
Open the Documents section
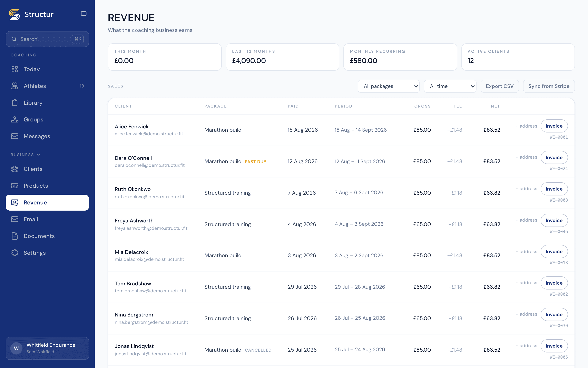47,236
